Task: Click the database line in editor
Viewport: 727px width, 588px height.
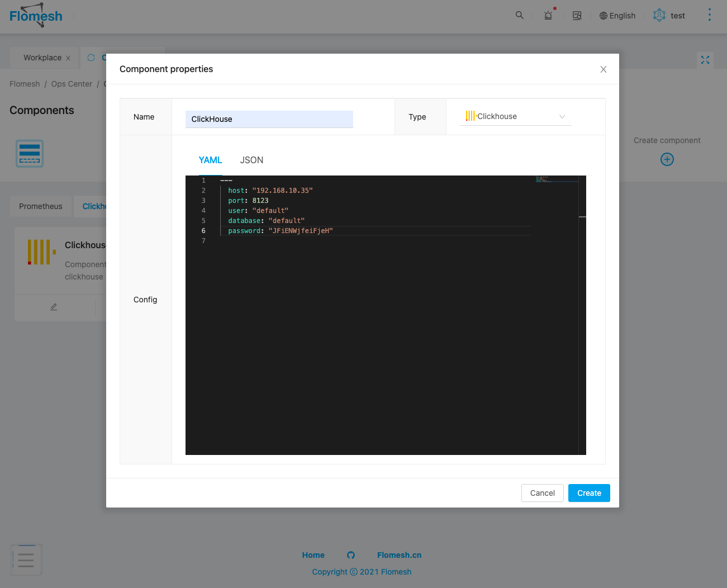Action: (x=375, y=221)
